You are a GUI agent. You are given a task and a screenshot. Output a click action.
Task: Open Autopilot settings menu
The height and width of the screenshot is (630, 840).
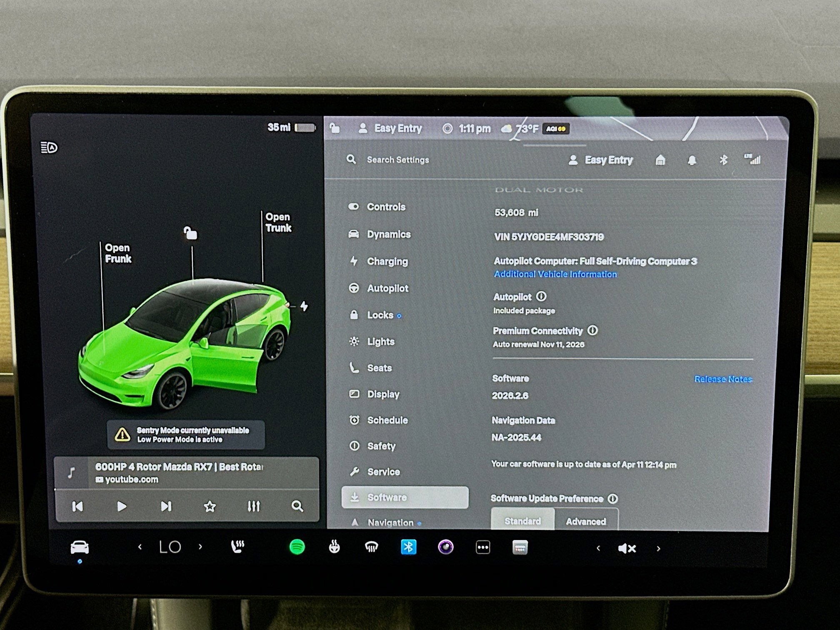pos(378,288)
